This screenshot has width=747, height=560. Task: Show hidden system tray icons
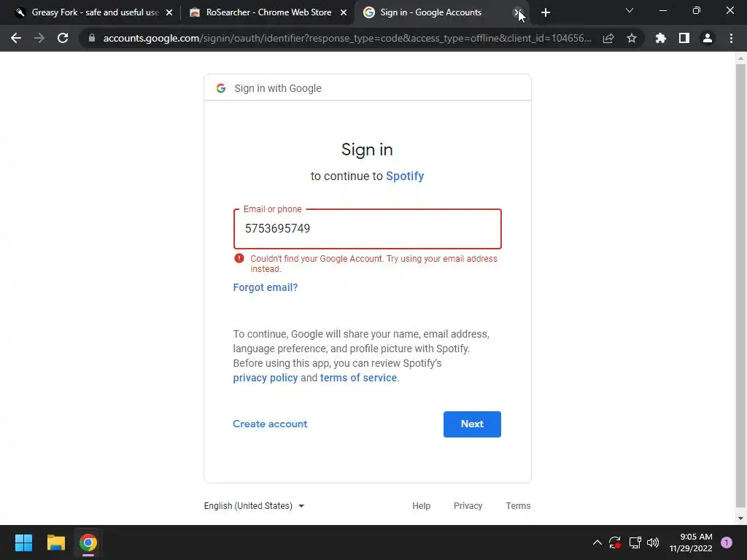point(597,542)
